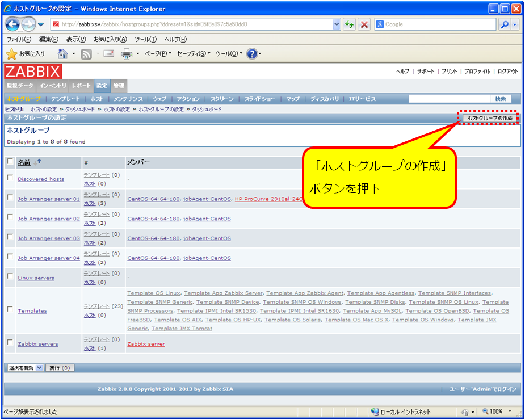The width and height of the screenshot is (525, 420).
Task: Check the Job Arranger server 02 checkbox
Action: coord(10,217)
